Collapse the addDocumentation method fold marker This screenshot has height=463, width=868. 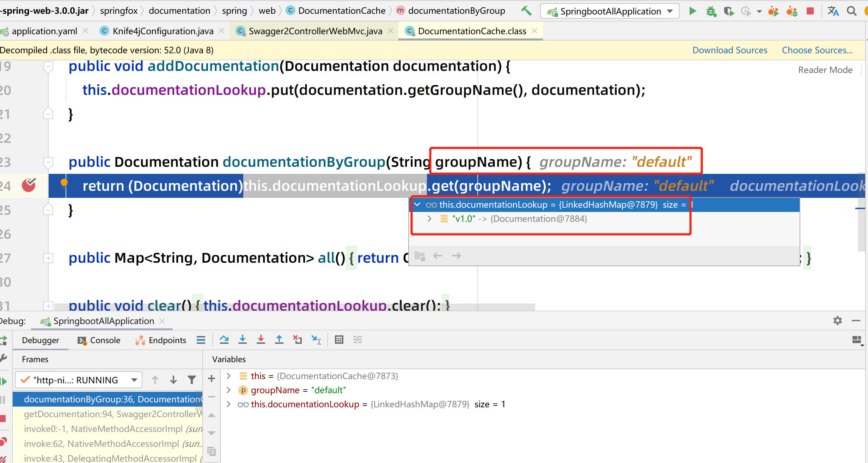pyautogui.click(x=48, y=66)
